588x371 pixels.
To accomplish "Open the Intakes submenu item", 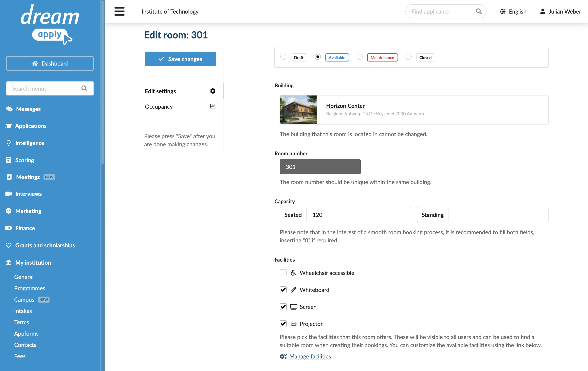I will click(23, 311).
